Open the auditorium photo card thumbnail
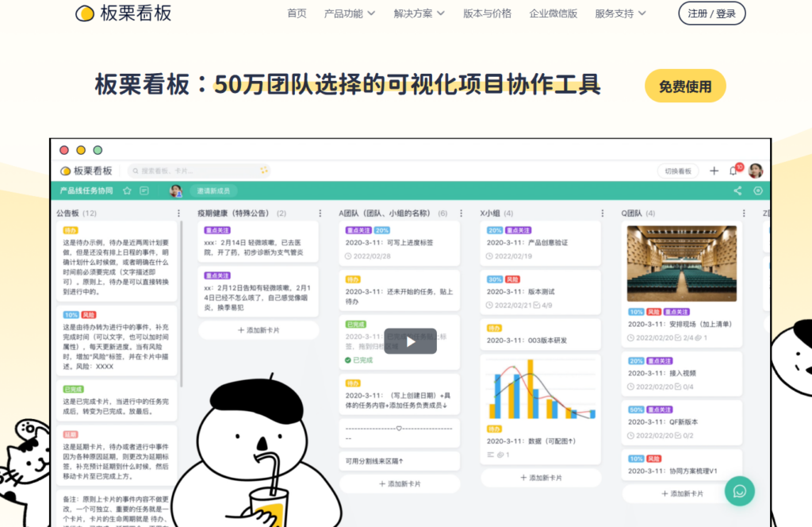Image resolution: width=812 pixels, height=527 pixels. click(x=681, y=263)
